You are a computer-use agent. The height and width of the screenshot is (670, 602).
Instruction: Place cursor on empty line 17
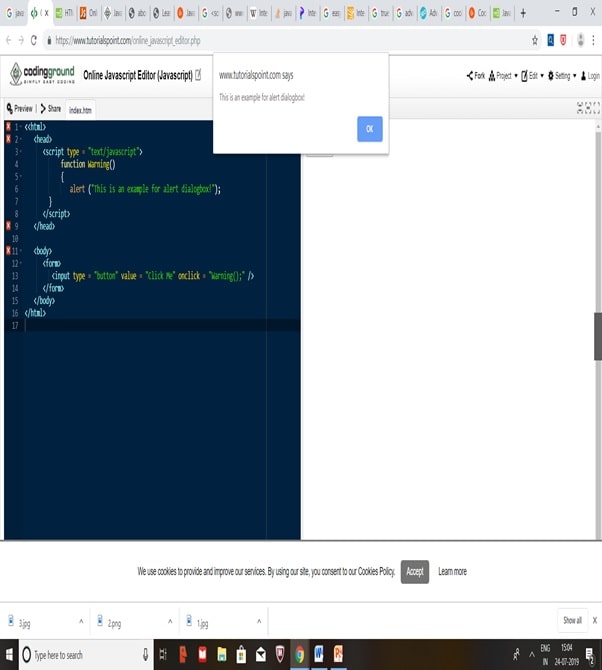pos(162,325)
